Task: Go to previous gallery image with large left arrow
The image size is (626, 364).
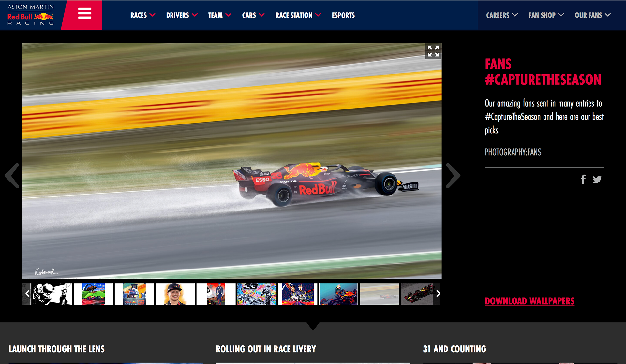Action: (12, 176)
